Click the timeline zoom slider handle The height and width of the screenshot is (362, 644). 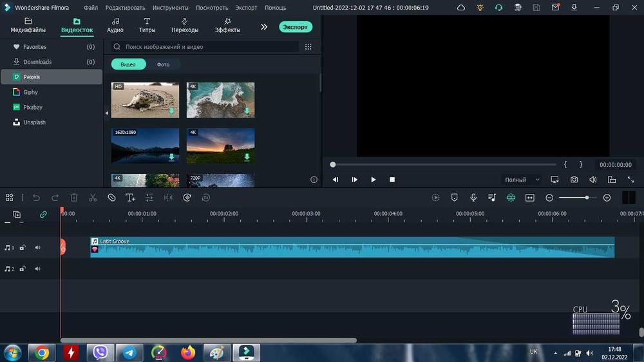click(x=587, y=198)
